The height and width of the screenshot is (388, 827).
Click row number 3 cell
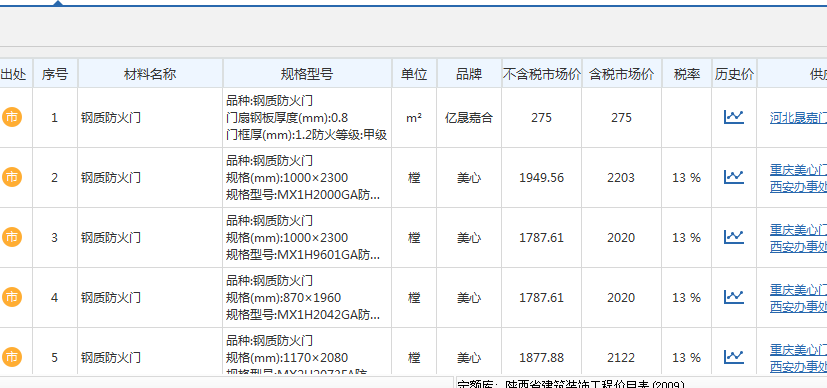(x=55, y=238)
